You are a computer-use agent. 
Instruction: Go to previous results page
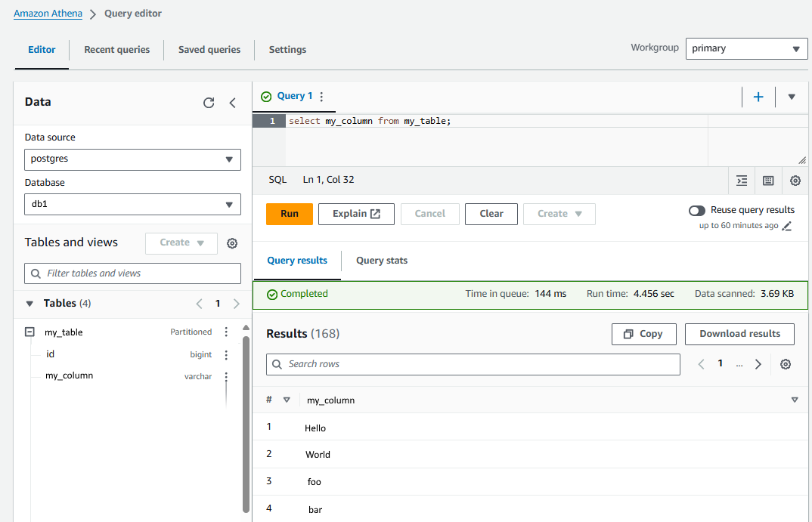[x=701, y=364]
